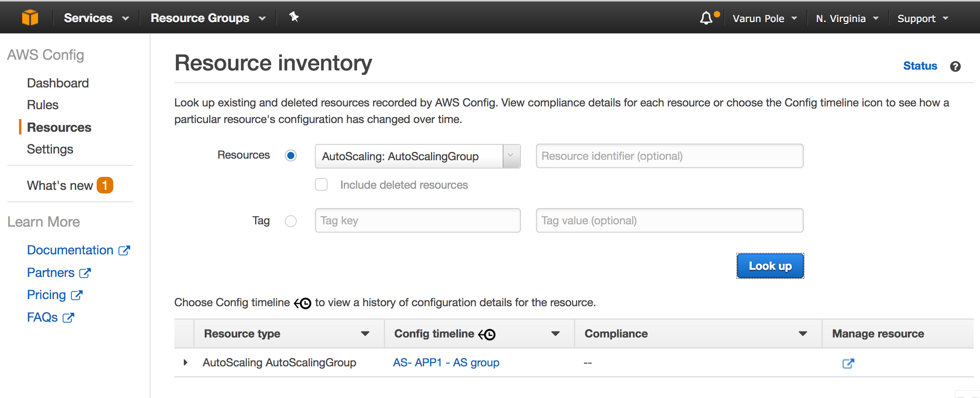
Task: Enable Include deleted resources checkbox
Action: (321, 185)
